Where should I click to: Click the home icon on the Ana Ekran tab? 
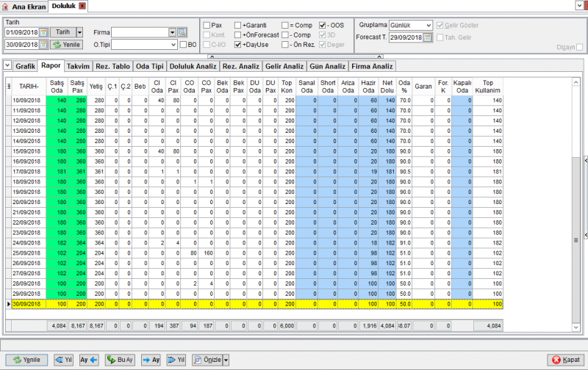click(x=5, y=7)
